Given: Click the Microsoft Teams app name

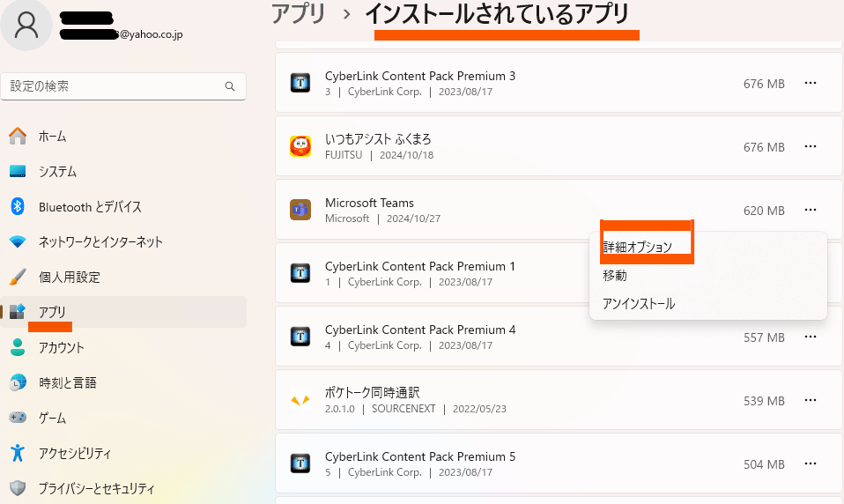Looking at the screenshot, I should tap(369, 203).
